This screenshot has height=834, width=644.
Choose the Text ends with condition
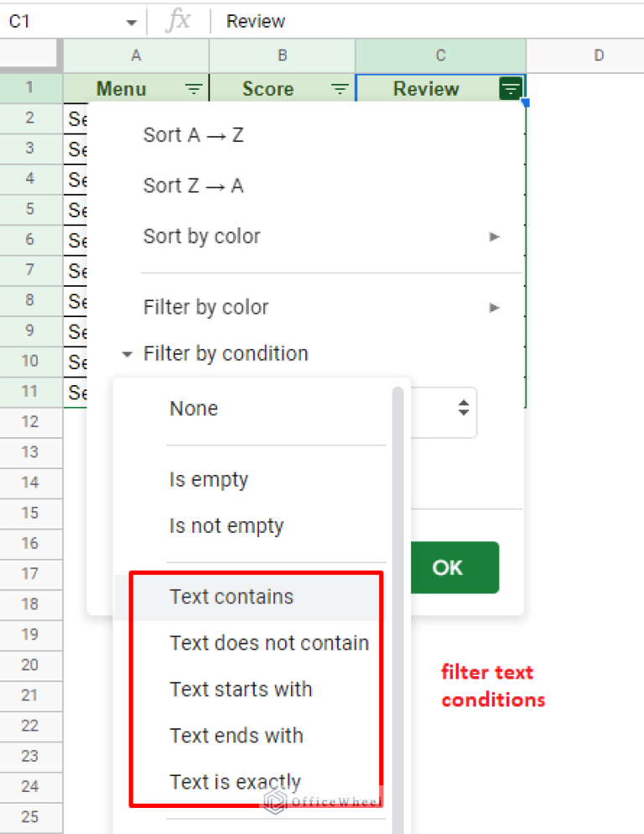pyautogui.click(x=236, y=735)
